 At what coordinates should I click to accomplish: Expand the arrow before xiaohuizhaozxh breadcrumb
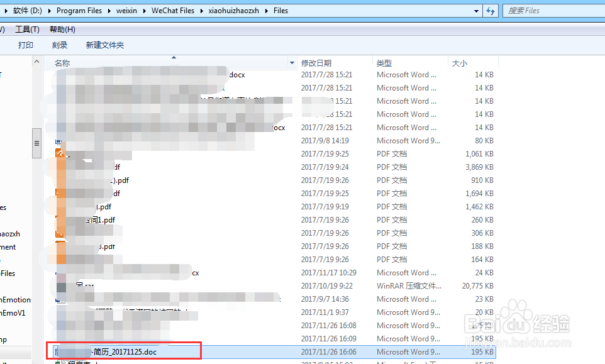click(201, 11)
